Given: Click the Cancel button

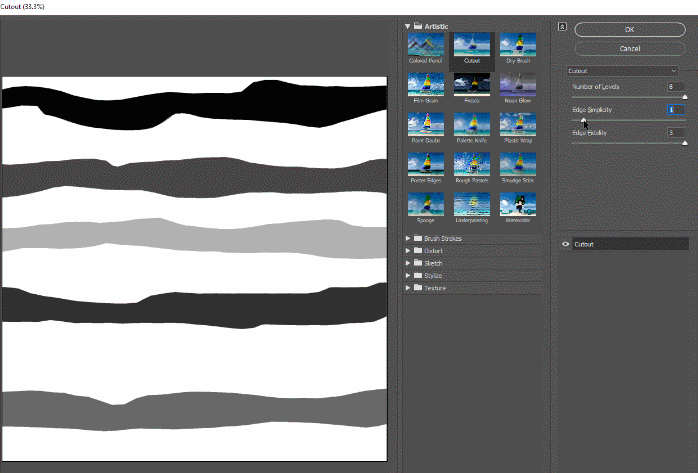Looking at the screenshot, I should pos(630,47).
